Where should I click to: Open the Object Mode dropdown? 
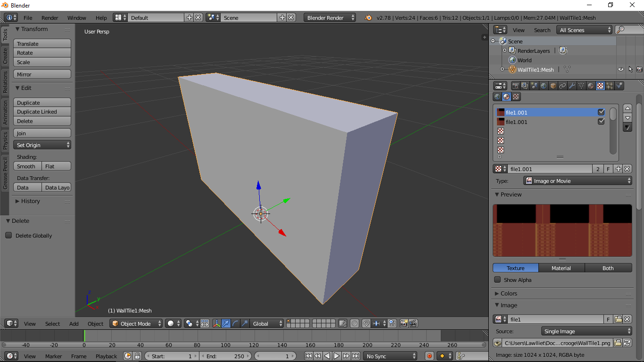[136, 324]
